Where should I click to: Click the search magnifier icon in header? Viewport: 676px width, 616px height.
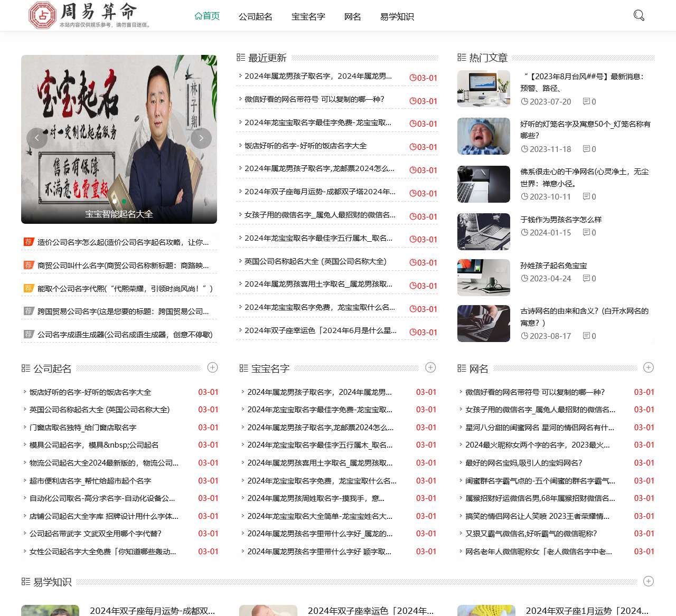[x=639, y=15]
